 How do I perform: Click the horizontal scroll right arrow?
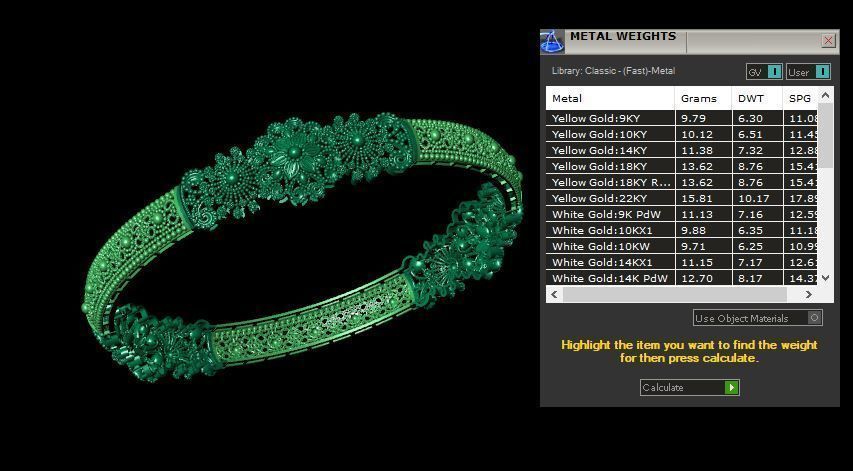[809, 295]
